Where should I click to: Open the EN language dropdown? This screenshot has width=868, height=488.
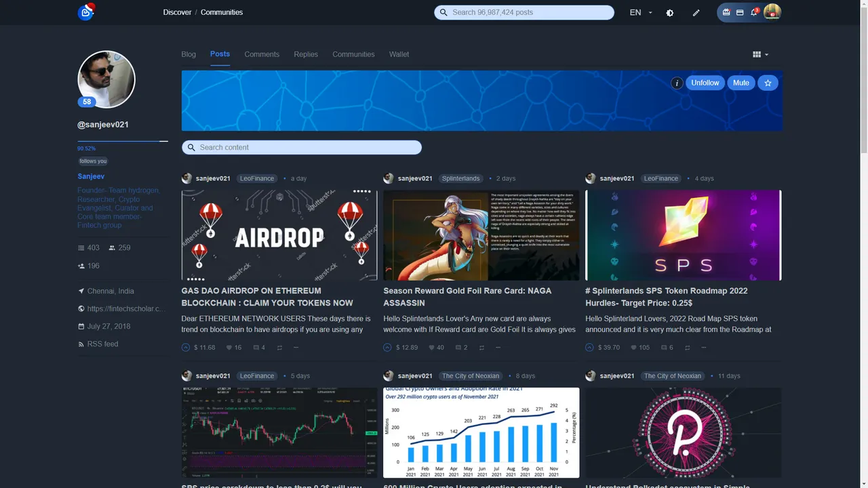(x=641, y=12)
